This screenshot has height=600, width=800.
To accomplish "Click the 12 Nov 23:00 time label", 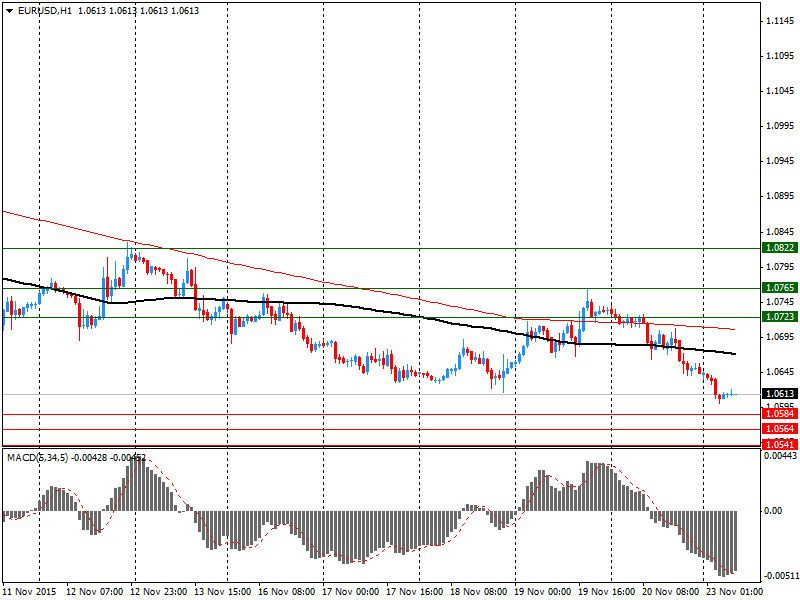I will click(x=159, y=592).
